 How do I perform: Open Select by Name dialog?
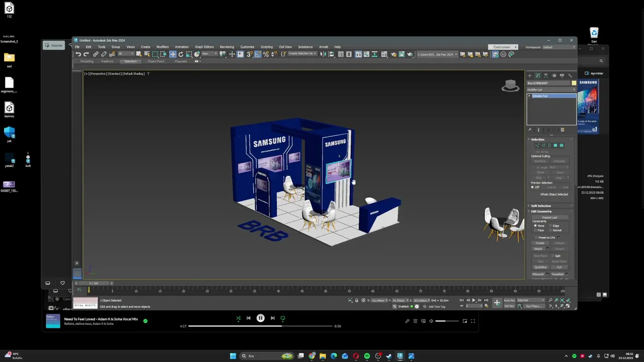click(x=146, y=54)
